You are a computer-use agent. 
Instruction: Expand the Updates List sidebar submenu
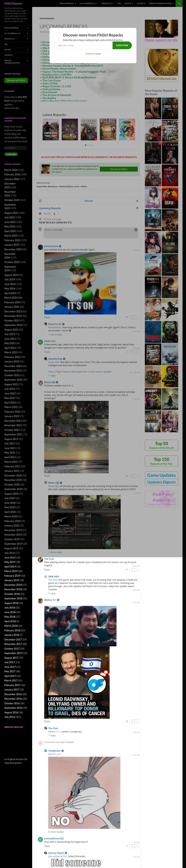(28, 39)
